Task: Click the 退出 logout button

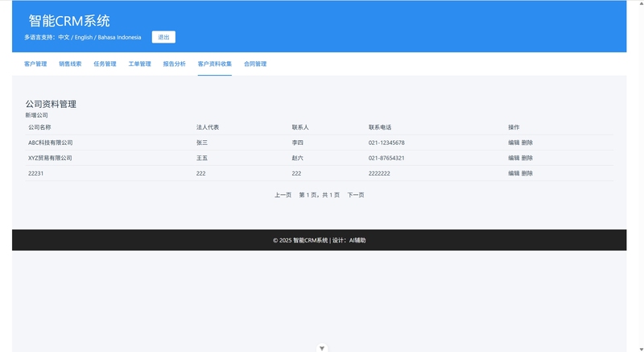Action: coord(163,37)
